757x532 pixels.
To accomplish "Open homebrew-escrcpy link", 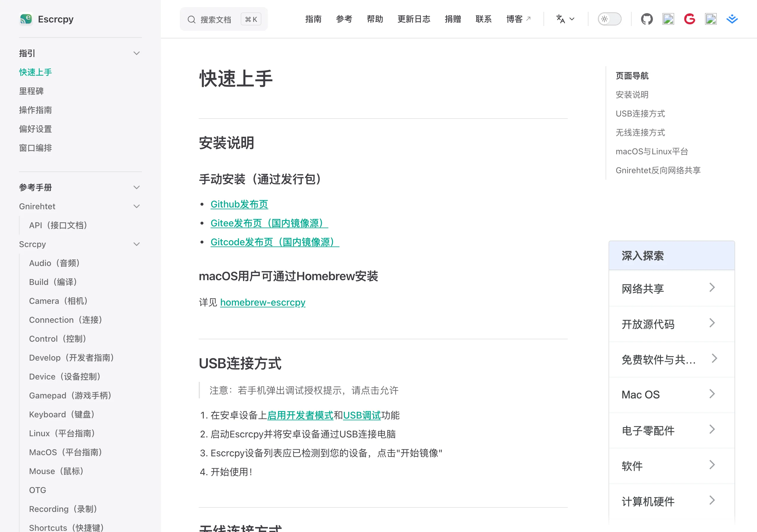I will tap(263, 302).
